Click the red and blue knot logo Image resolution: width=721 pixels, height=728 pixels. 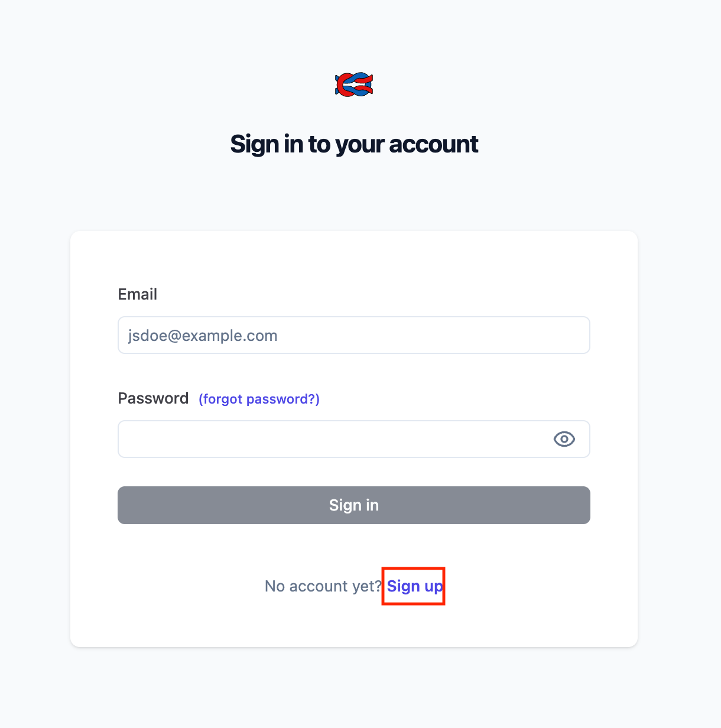354,85
